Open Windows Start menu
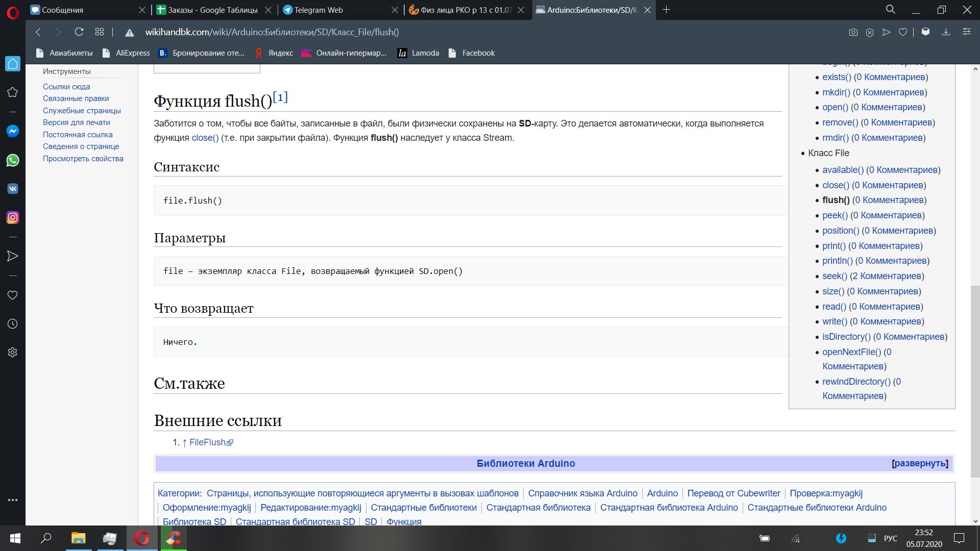 15,538
